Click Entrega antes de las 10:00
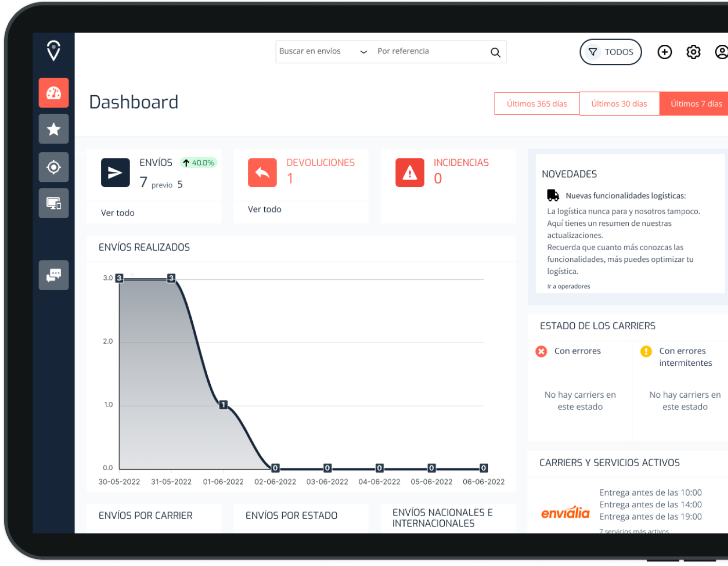 [650, 493]
